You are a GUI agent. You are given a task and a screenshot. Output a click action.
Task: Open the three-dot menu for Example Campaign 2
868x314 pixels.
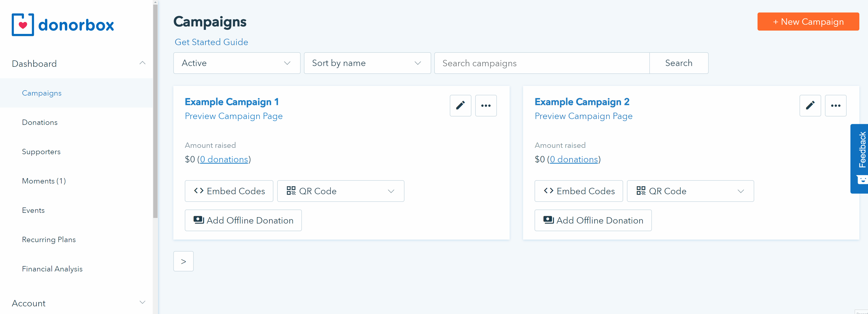point(835,106)
